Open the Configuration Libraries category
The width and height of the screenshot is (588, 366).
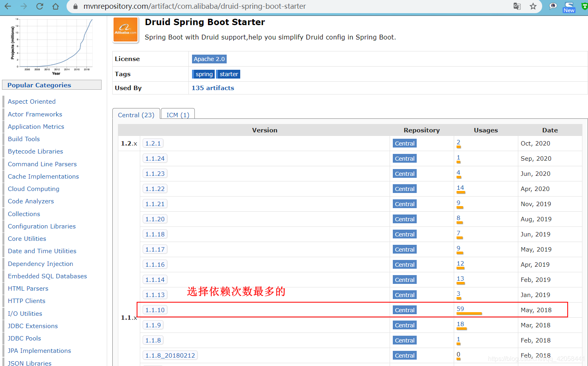(x=42, y=226)
